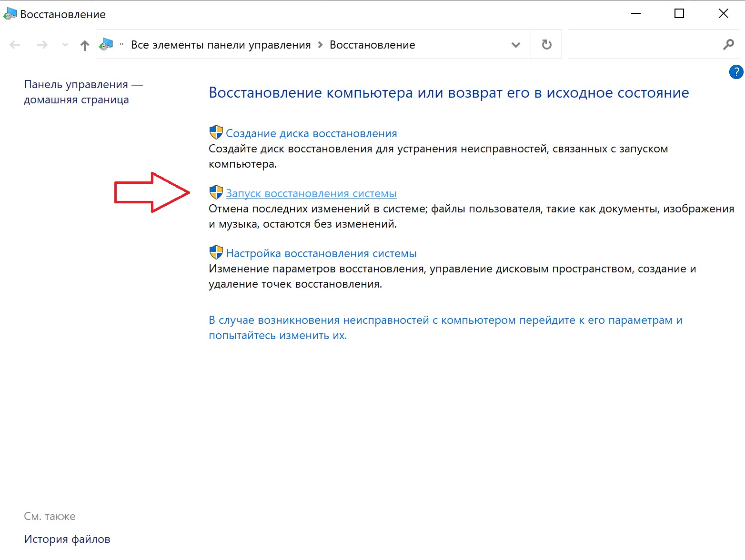This screenshot has width=745, height=560.
Task: Go up one level with Up arrow
Action: (x=85, y=45)
